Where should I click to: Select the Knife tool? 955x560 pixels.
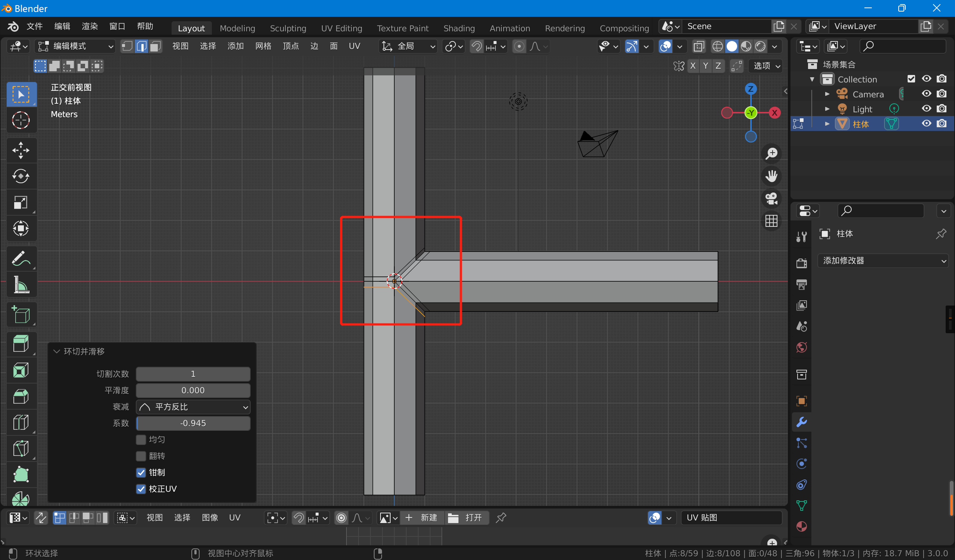pyautogui.click(x=21, y=448)
